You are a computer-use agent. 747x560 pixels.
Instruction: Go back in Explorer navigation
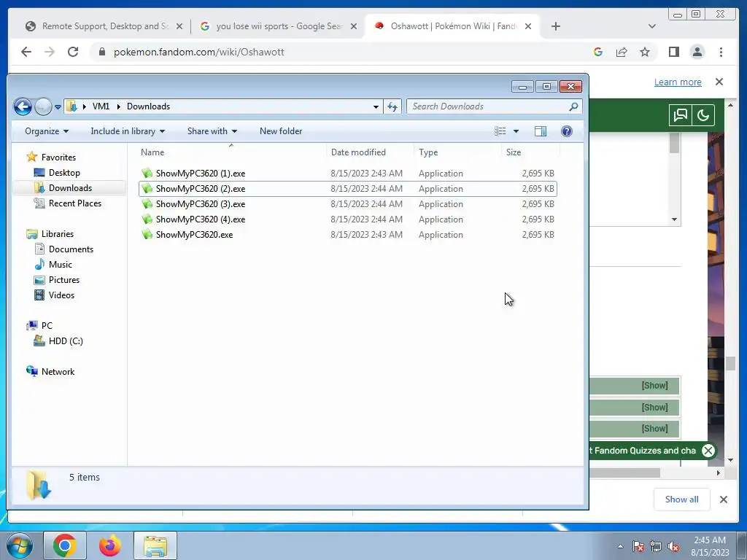[x=23, y=106]
